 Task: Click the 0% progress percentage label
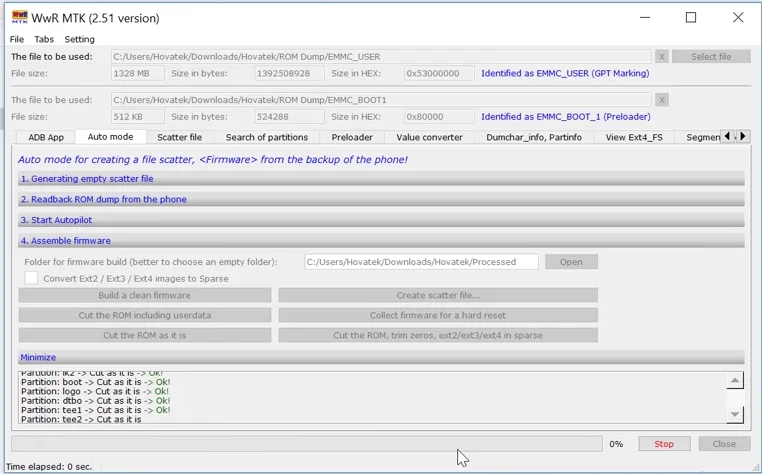point(616,444)
